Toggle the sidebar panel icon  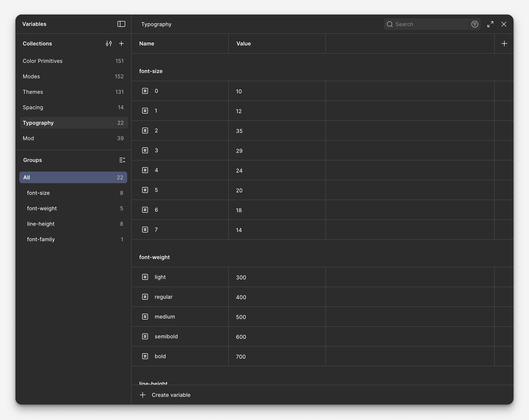[121, 24]
